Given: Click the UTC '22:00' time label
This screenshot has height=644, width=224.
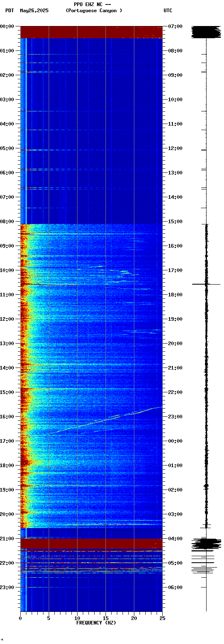Looking at the screenshot, I should (175, 392).
